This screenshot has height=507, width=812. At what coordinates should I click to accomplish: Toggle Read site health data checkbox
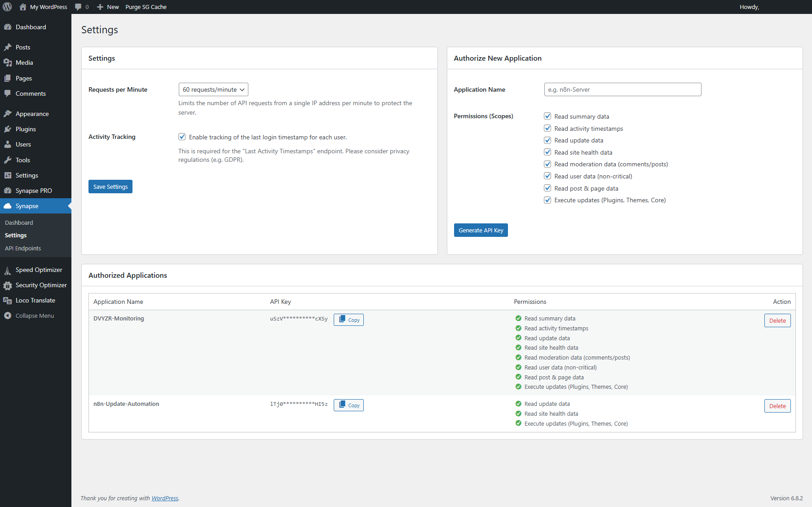(x=547, y=152)
